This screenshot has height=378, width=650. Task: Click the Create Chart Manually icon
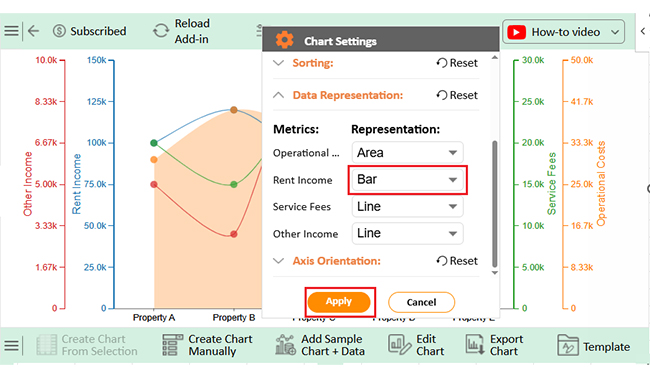172,345
